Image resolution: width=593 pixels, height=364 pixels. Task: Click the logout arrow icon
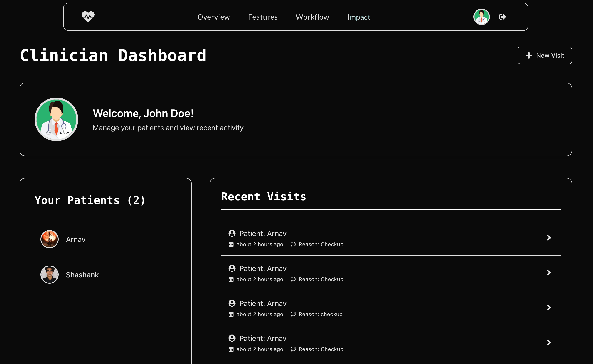(x=502, y=17)
